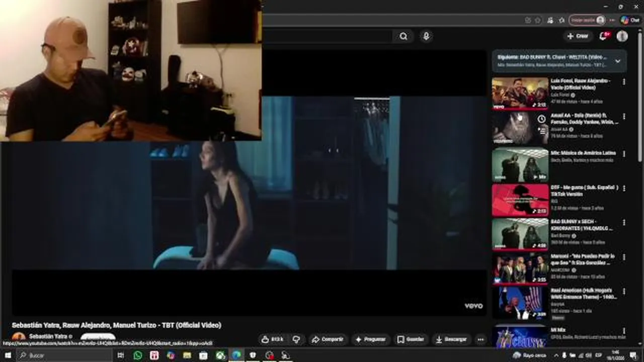Open File Explorer folder icon on the taskbar
The image size is (644, 362).
tap(187, 355)
